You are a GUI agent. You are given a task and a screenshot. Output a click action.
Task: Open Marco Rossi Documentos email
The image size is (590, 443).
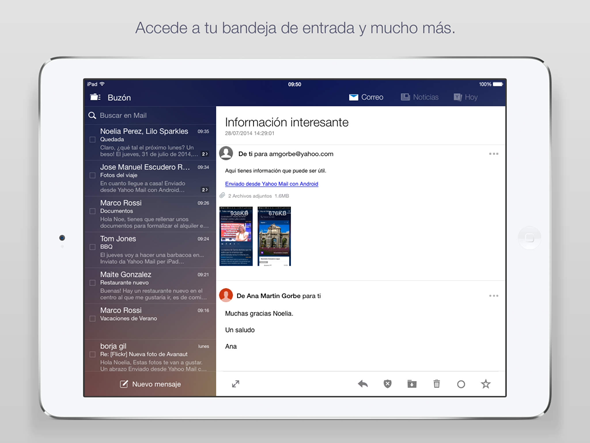150,214
